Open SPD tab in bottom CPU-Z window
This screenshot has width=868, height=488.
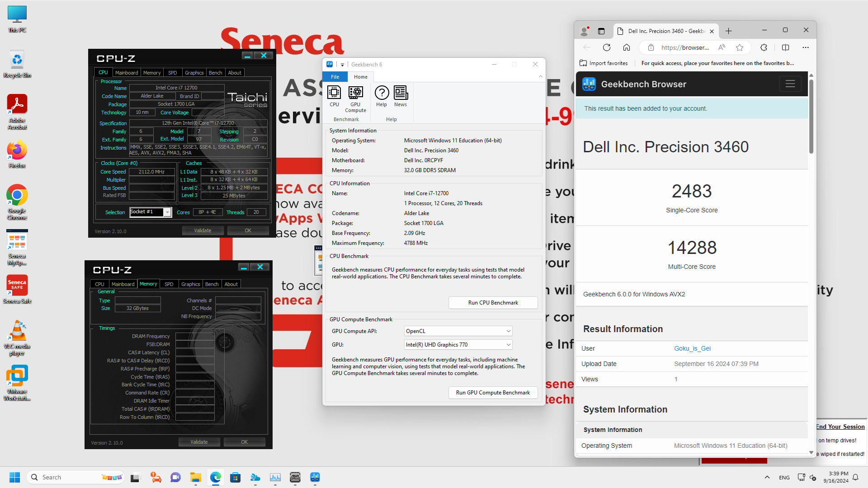(169, 284)
